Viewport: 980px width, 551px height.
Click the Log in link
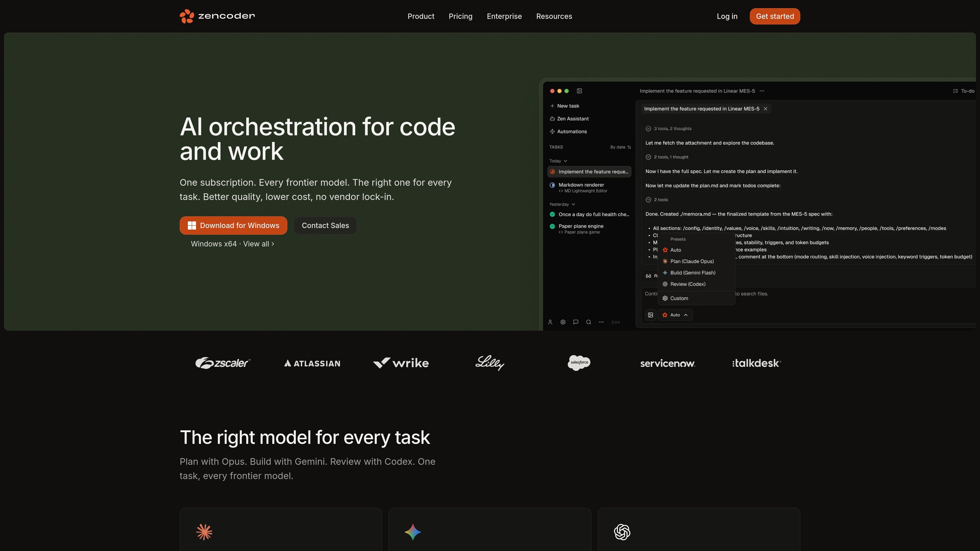pyautogui.click(x=727, y=16)
